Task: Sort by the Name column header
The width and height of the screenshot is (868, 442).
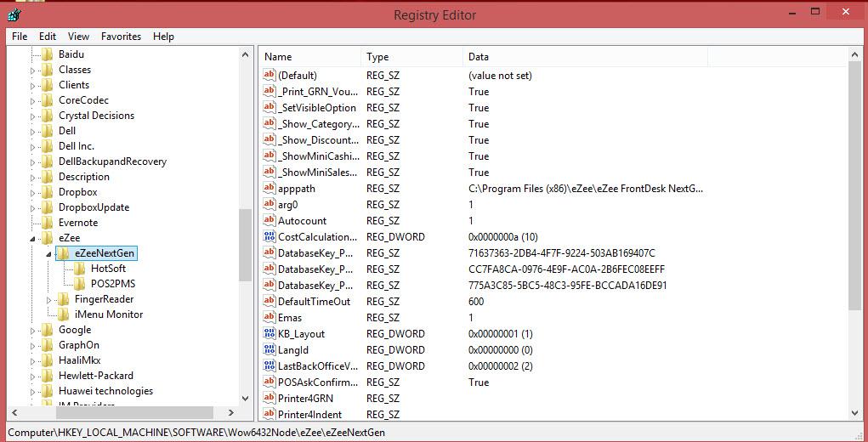Action: coord(310,56)
